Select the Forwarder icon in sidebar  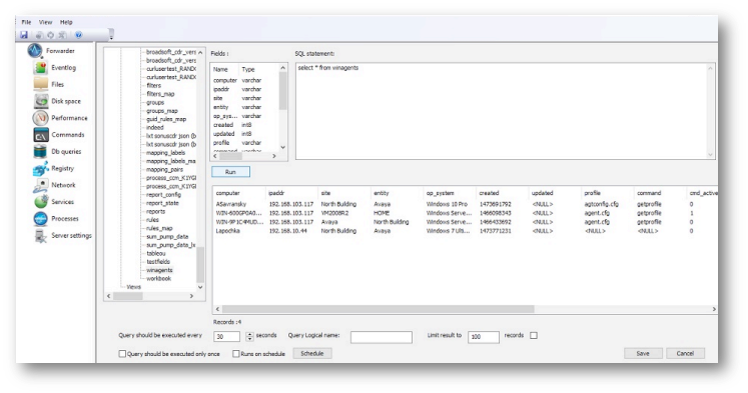(35, 51)
